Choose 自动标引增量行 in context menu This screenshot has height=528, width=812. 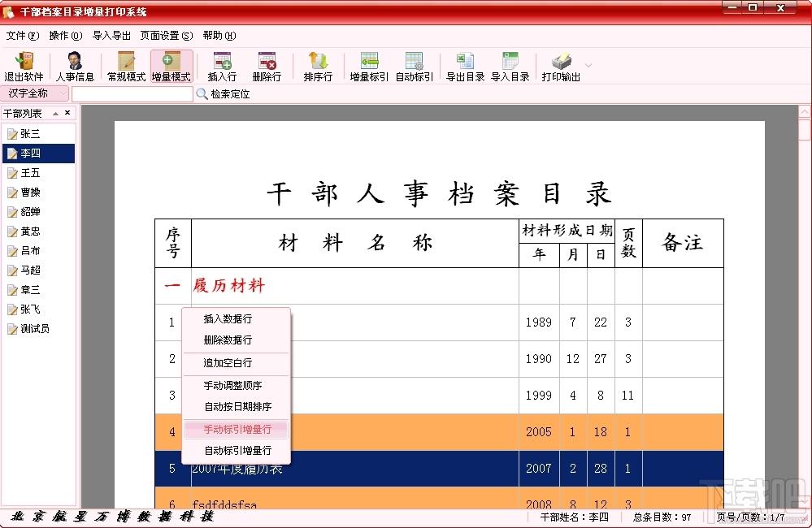(237, 451)
